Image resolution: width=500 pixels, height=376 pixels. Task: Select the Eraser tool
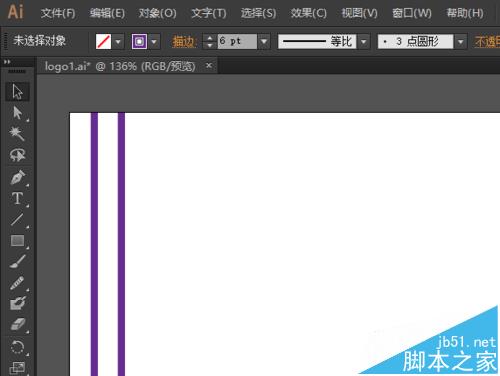[17, 324]
